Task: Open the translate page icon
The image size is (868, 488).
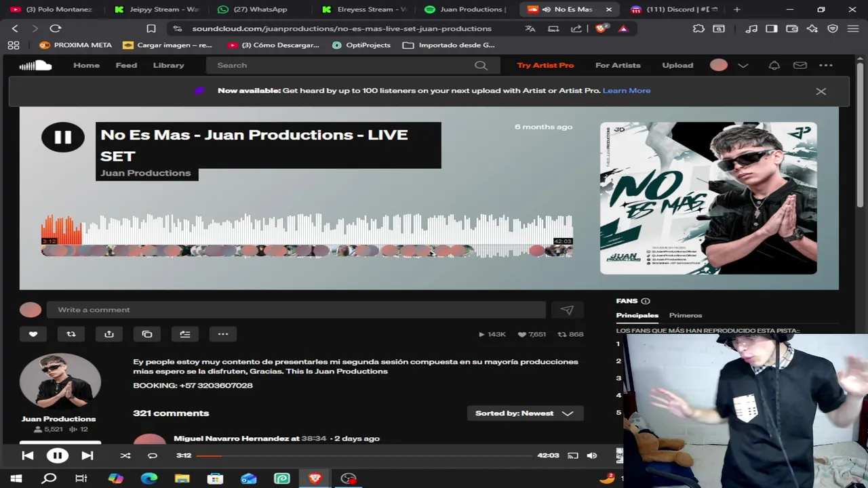Action: [530, 28]
